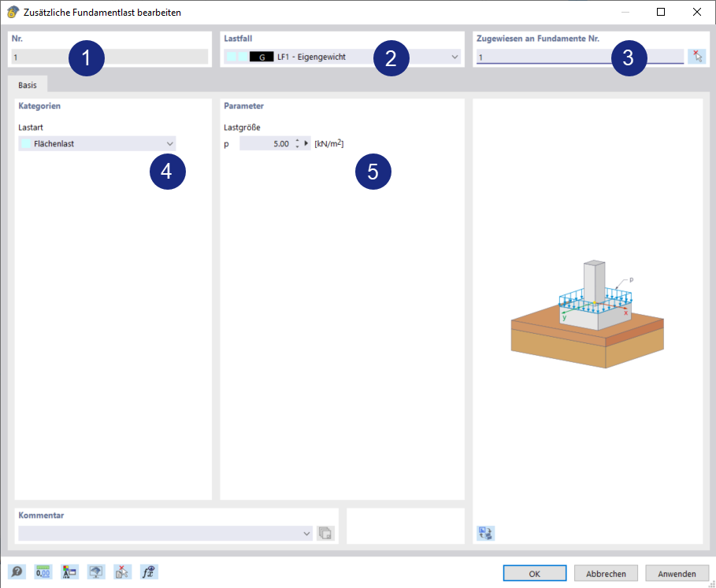This screenshot has width=716, height=588.
Task: Increase the p load value with the spinner up arrow
Action: (297, 140)
